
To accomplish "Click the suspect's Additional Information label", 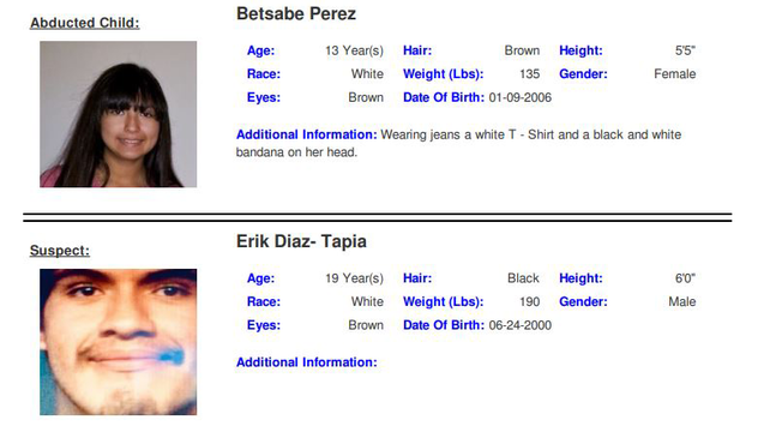I will (306, 362).
